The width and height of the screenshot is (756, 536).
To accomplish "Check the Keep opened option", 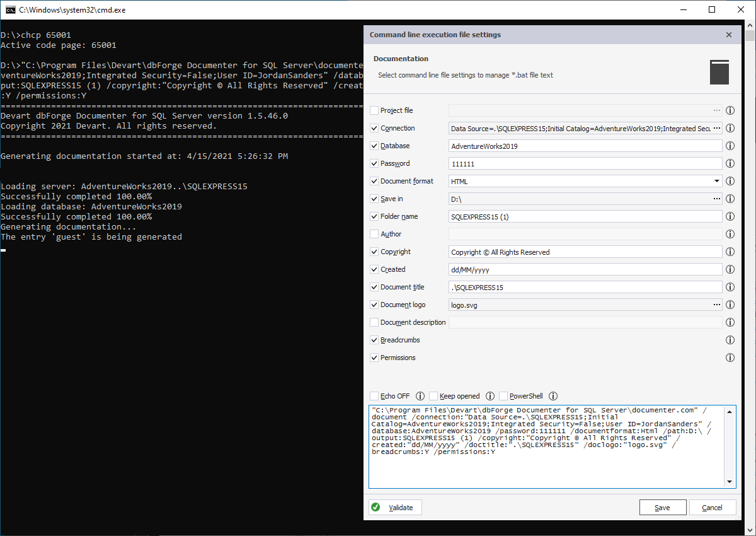I will tap(433, 396).
